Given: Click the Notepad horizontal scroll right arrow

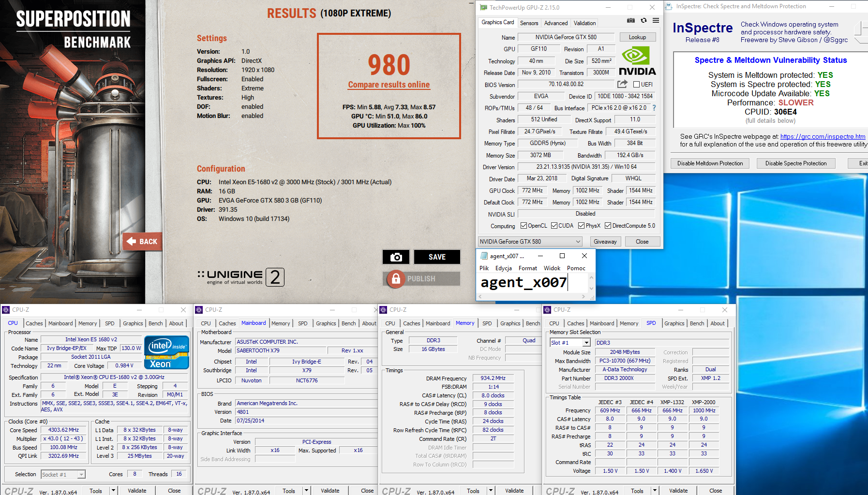Looking at the screenshot, I should (584, 296).
